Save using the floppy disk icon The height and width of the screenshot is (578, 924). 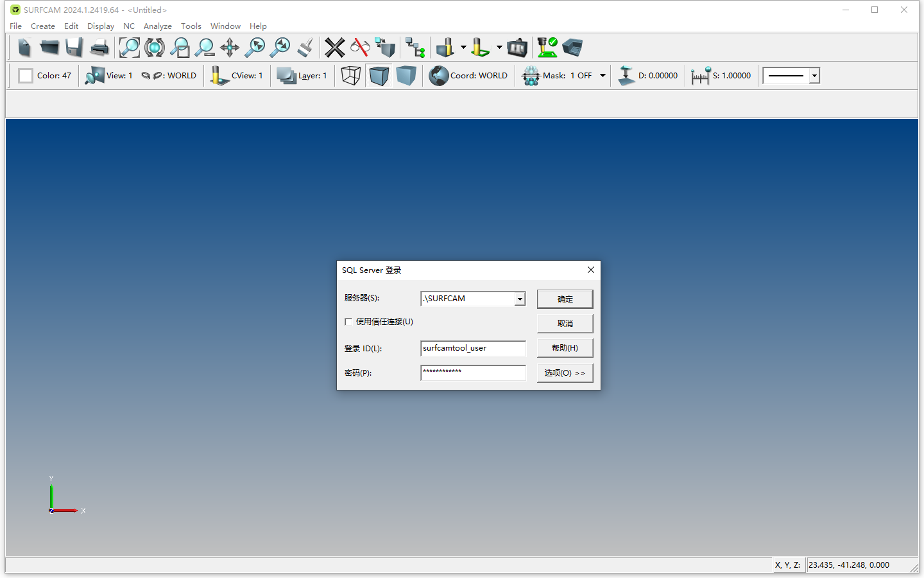(x=74, y=48)
